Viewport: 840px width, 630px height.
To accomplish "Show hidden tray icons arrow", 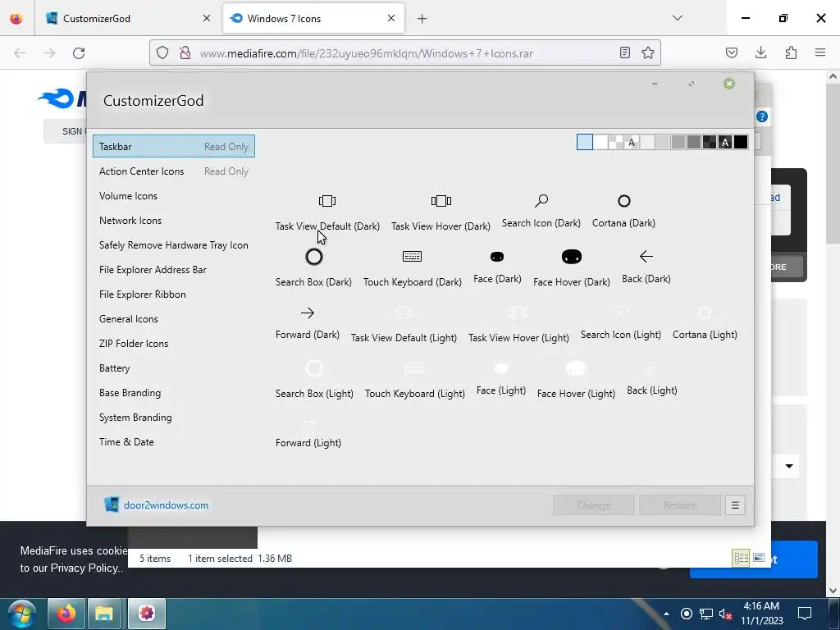I will point(666,614).
